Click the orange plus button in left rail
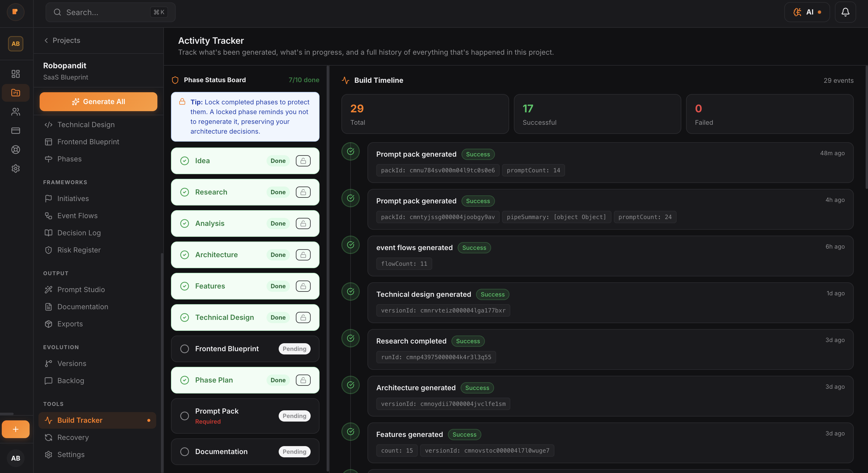This screenshot has height=473, width=868. point(15,429)
